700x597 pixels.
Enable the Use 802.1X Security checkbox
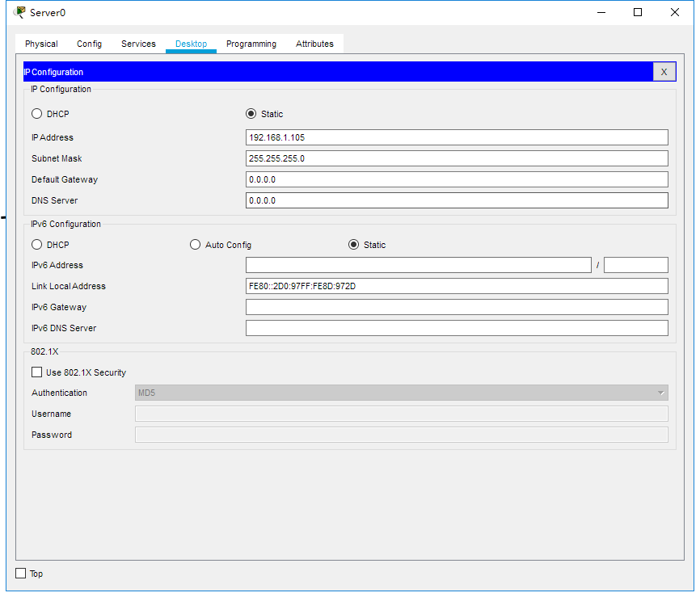click(x=37, y=372)
